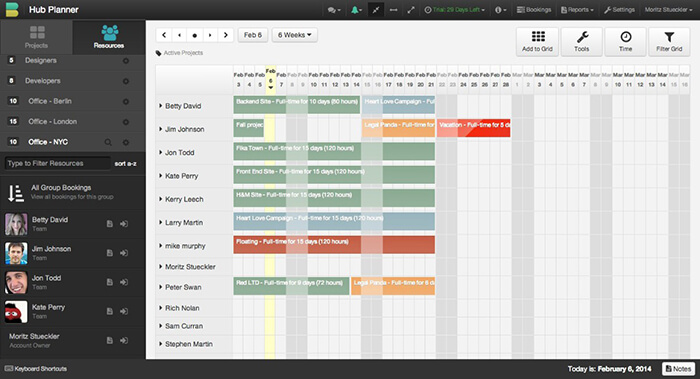700x379 pixels.
Task: Click Moritz Stueckler's document icon in sidebar
Action: click(109, 340)
